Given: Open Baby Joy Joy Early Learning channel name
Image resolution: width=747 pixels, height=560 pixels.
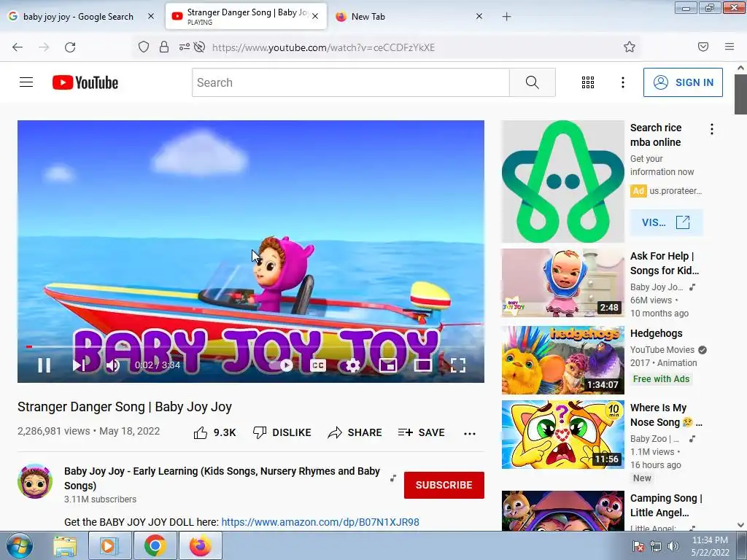Looking at the screenshot, I should tap(222, 478).
